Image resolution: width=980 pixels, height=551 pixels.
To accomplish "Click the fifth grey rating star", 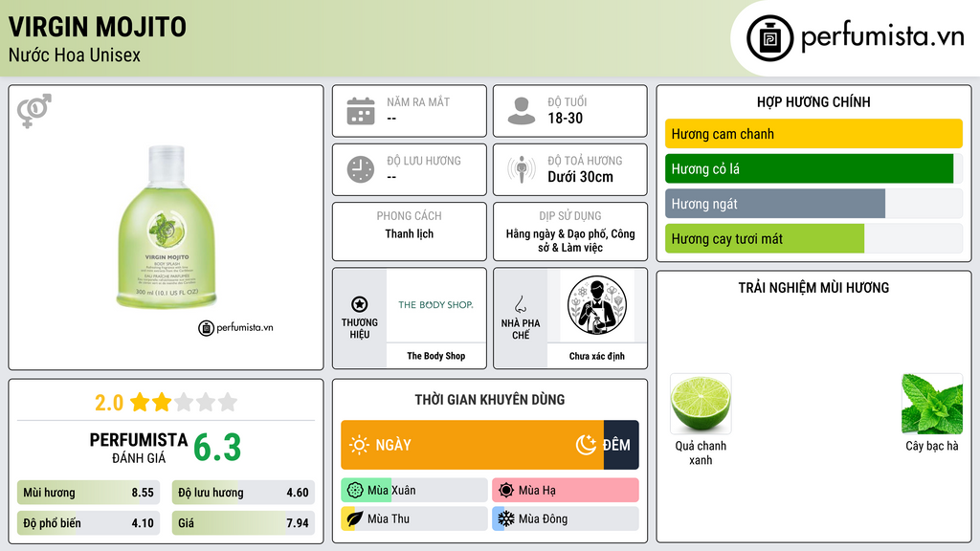I will tap(228, 402).
